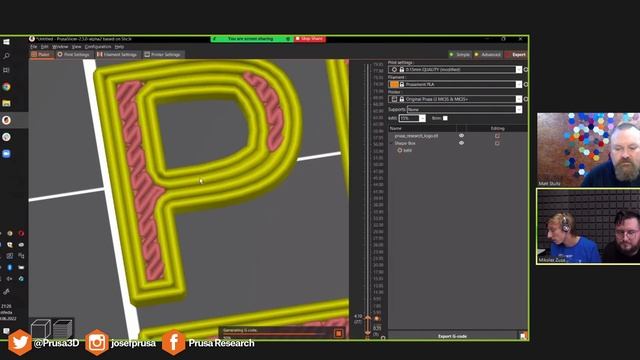Edit print settings preset via gear icon
The height and width of the screenshot is (360, 640).
[526, 70]
